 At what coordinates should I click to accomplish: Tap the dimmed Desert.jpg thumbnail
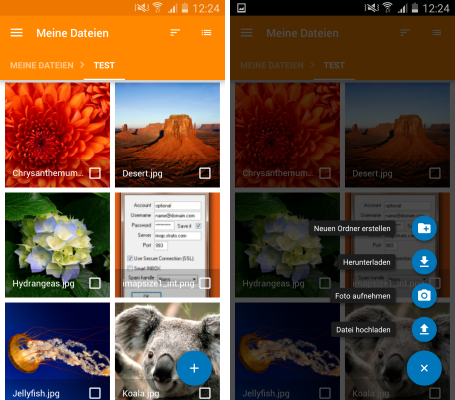click(397, 135)
